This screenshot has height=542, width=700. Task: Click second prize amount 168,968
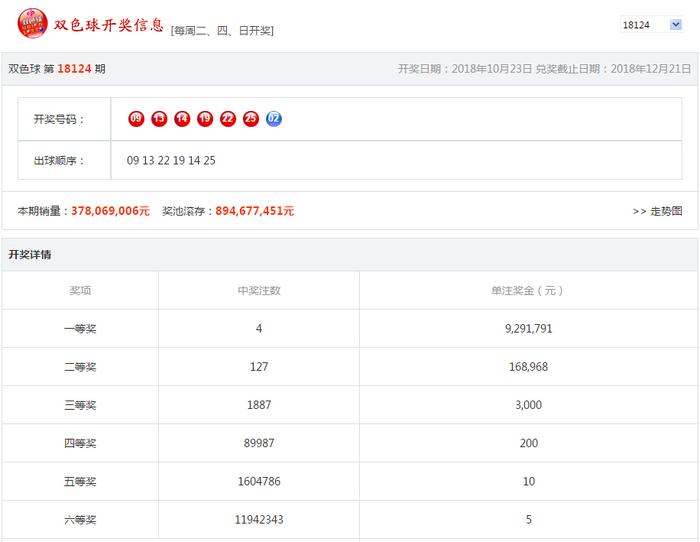click(529, 367)
